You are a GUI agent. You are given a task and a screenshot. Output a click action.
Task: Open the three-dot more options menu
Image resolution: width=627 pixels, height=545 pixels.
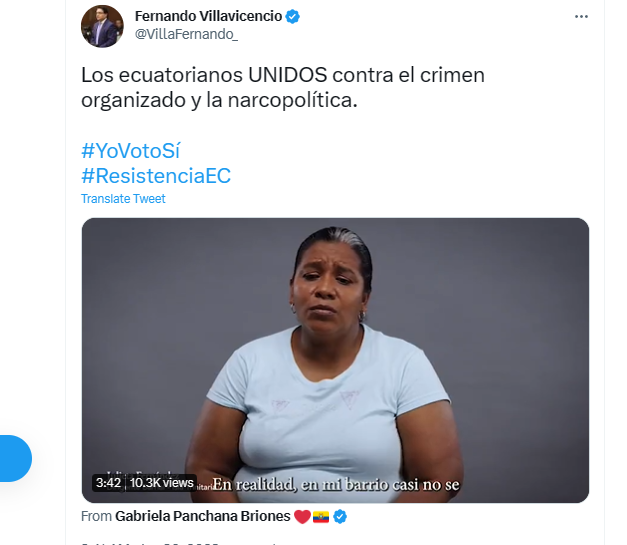click(581, 16)
